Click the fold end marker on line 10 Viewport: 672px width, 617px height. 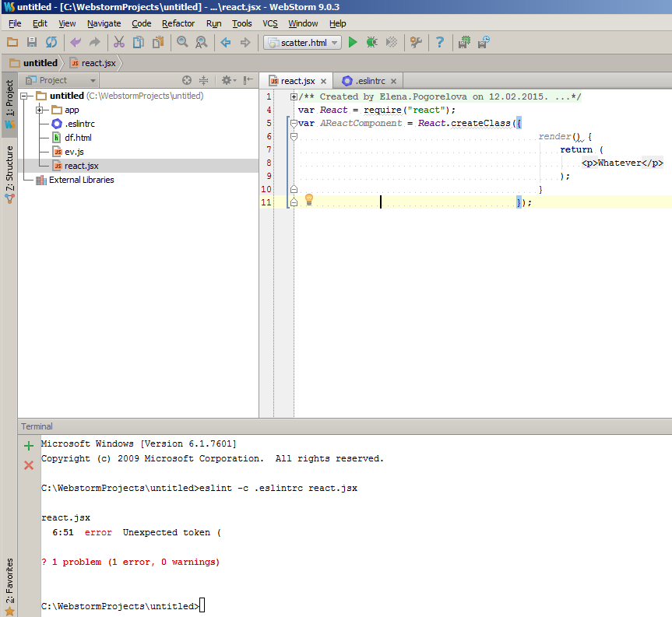[x=294, y=189]
